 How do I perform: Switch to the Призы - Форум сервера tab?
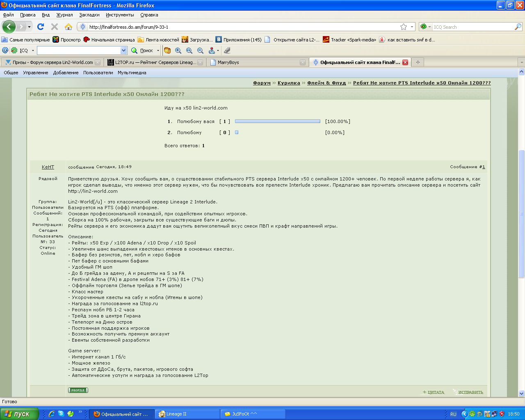click(x=53, y=62)
